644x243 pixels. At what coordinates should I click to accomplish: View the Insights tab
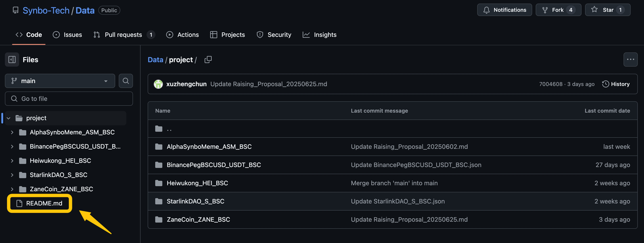click(x=319, y=35)
